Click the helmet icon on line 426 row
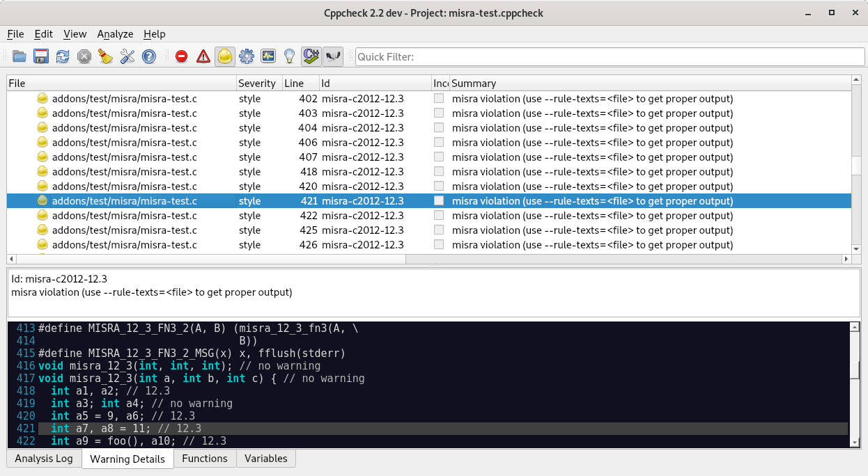868x476 pixels. coord(42,245)
